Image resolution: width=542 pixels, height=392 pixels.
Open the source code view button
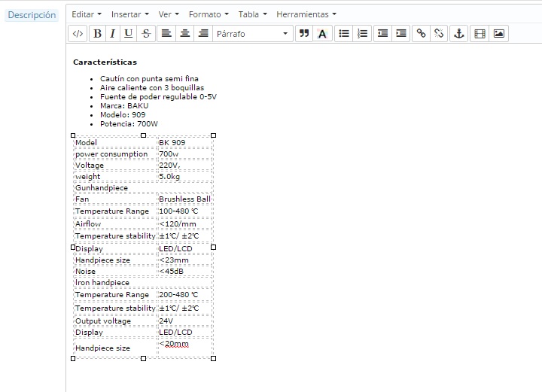[x=78, y=34]
